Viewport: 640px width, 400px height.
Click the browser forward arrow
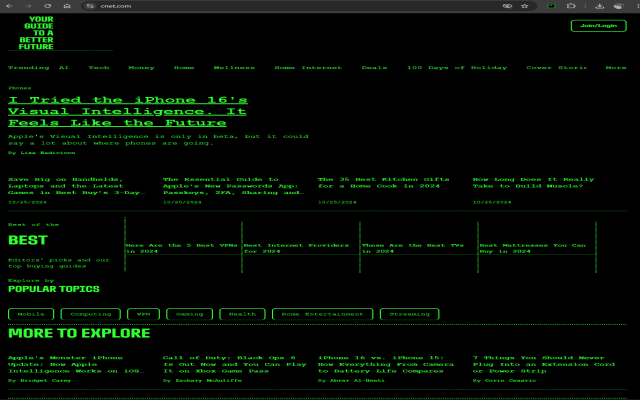(x=28, y=6)
